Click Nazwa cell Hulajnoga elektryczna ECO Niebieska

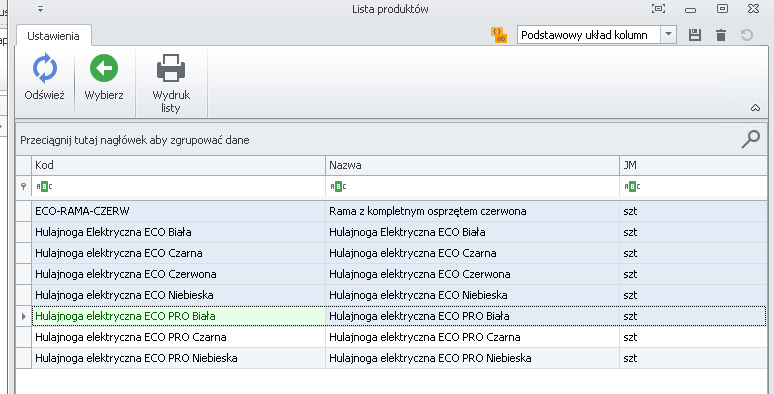click(x=472, y=295)
